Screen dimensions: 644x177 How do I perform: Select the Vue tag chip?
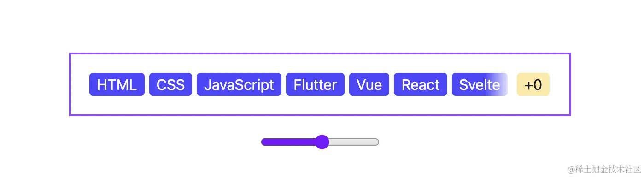[x=369, y=84]
